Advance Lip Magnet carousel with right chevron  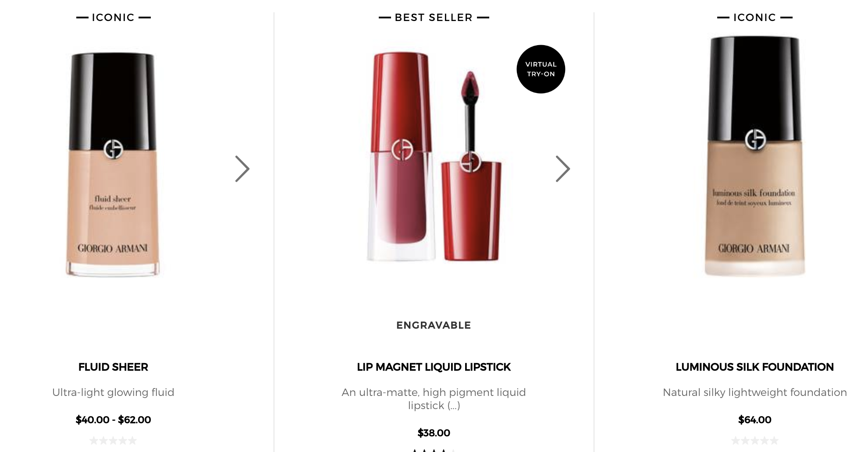pos(562,169)
